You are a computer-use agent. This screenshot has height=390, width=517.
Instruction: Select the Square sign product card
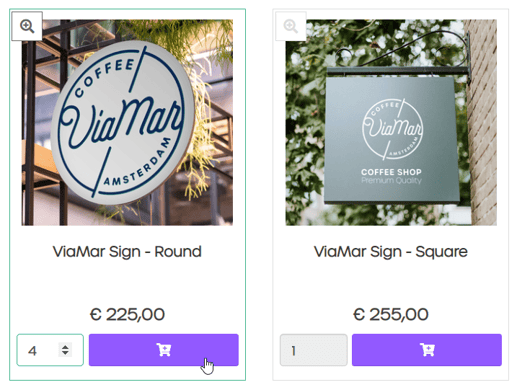pyautogui.click(x=391, y=194)
